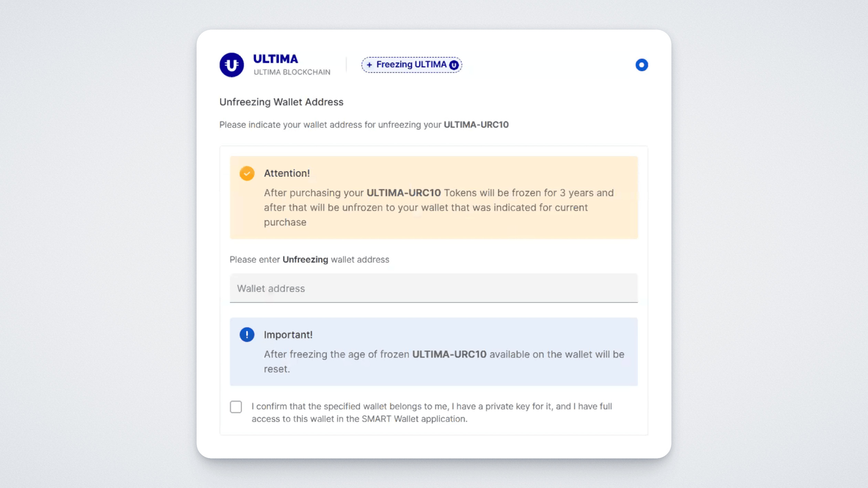Click the blue ring icon in header corner

[641, 65]
